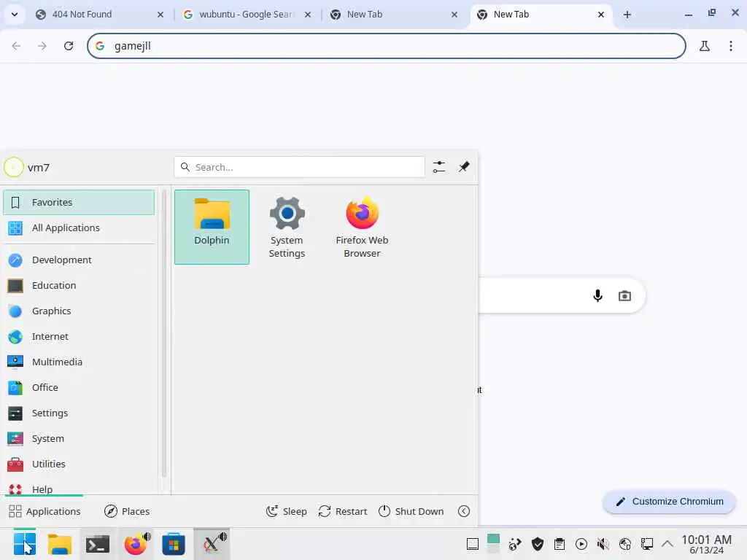Open the shield security tray icon

[x=538, y=544]
